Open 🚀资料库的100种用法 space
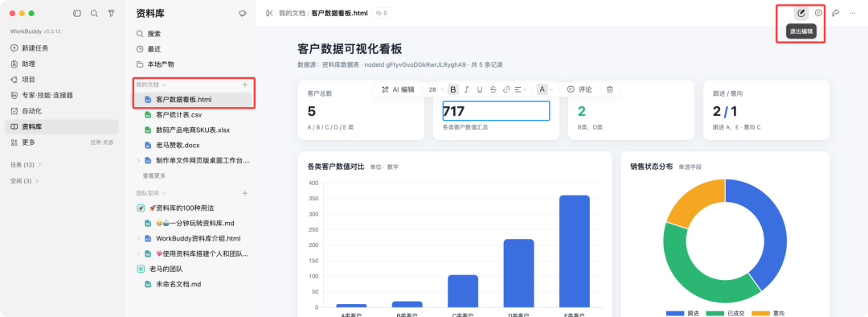 (x=191, y=208)
